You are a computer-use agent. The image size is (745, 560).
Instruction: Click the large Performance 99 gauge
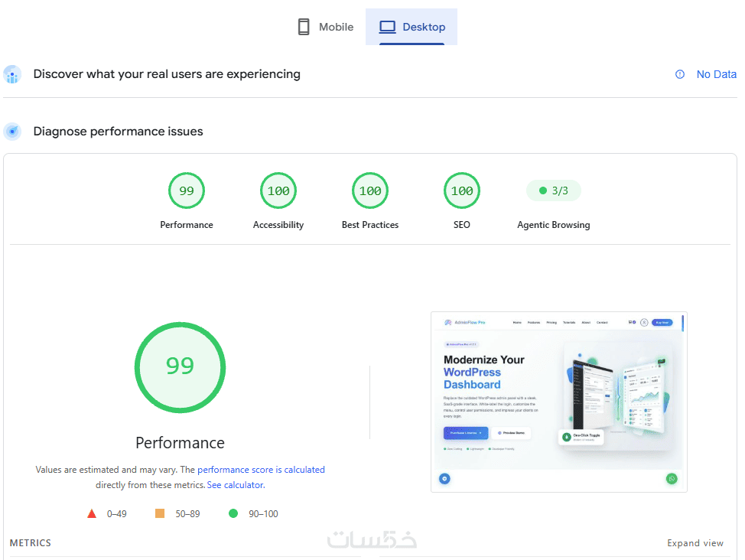[180, 367]
